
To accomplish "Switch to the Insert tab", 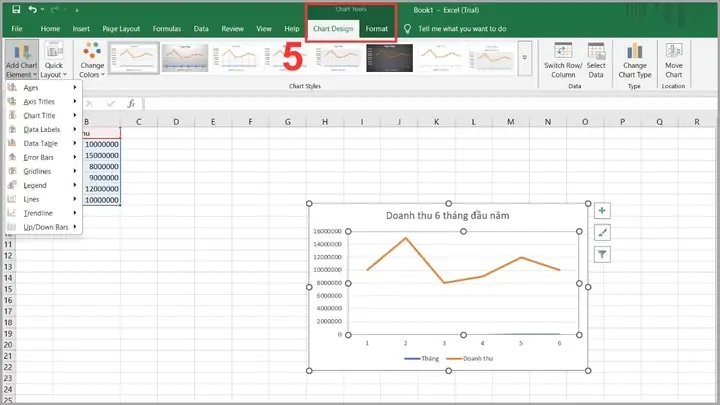I will (81, 28).
